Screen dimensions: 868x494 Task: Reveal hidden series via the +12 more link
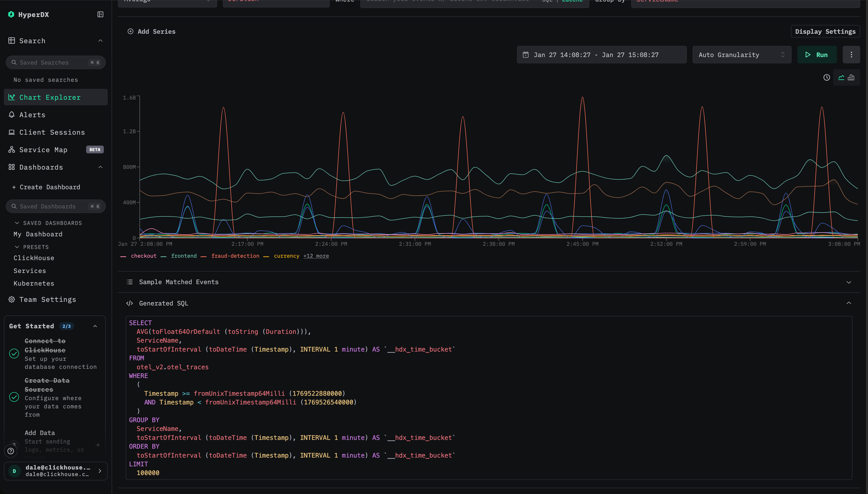pyautogui.click(x=316, y=256)
